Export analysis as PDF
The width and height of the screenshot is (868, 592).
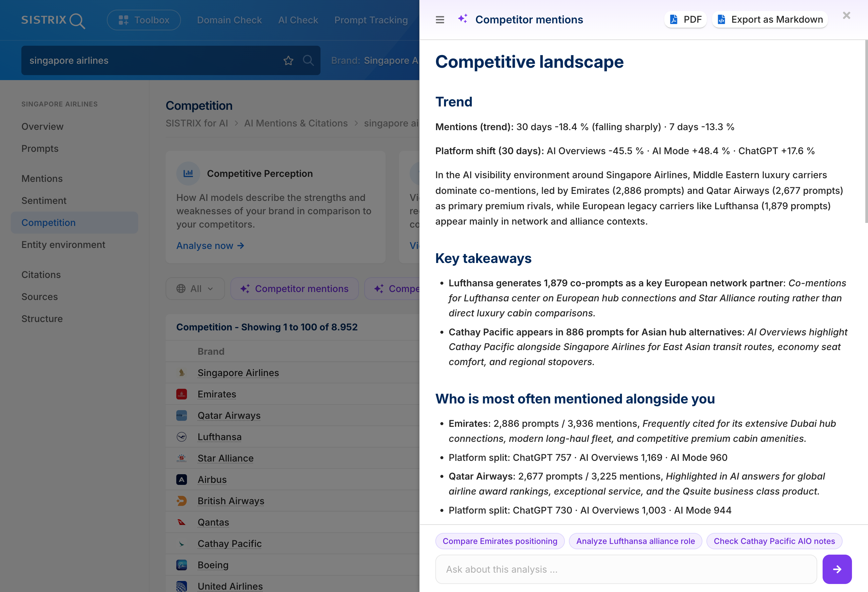[x=685, y=19]
